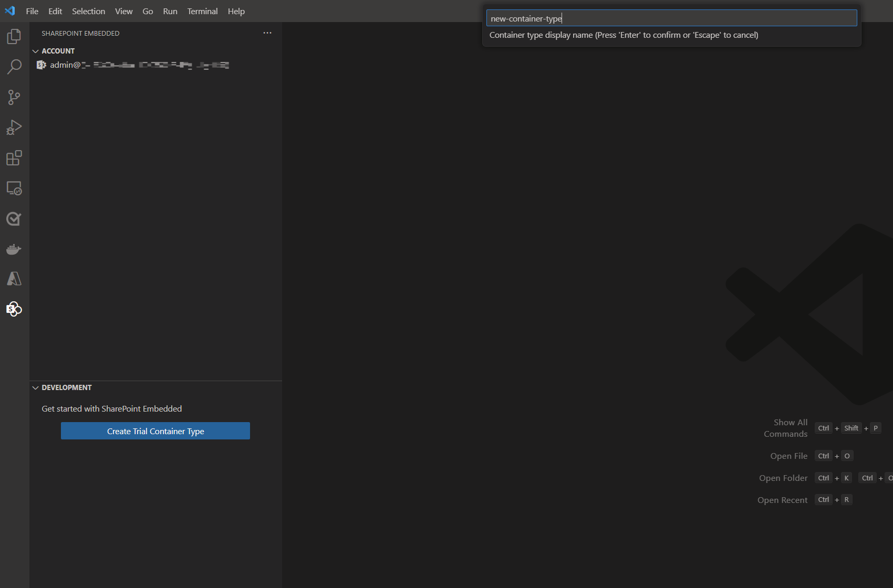Click the container type name input field
The height and width of the screenshot is (588, 893).
(671, 18)
